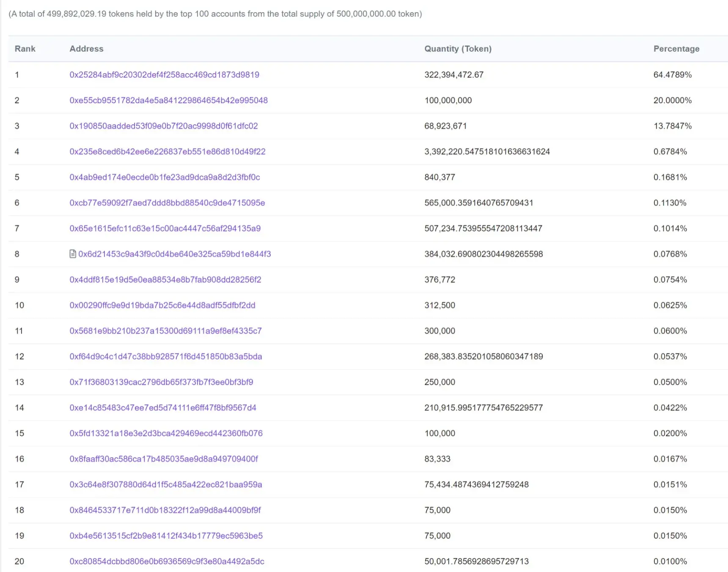
Task: Select quantity 210,915.995177754765229577
Action: pyautogui.click(x=484, y=408)
